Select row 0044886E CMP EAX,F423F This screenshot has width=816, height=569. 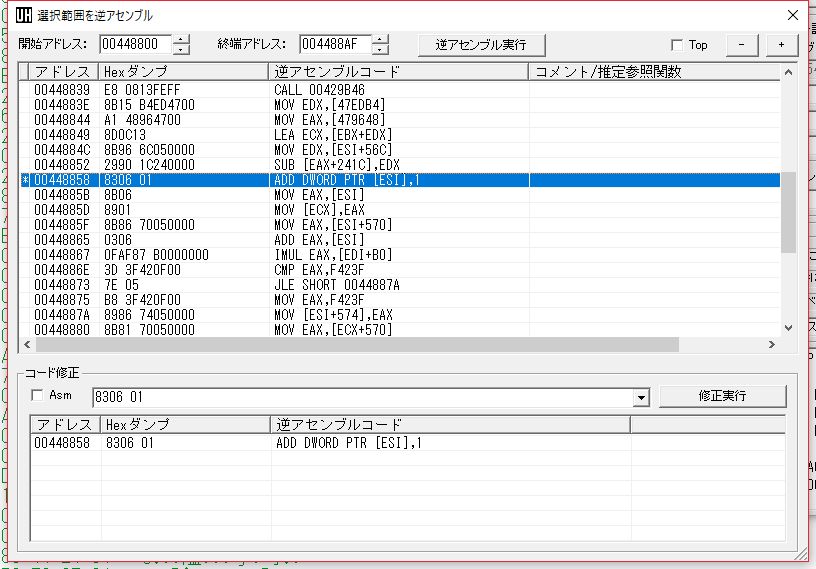click(400, 270)
